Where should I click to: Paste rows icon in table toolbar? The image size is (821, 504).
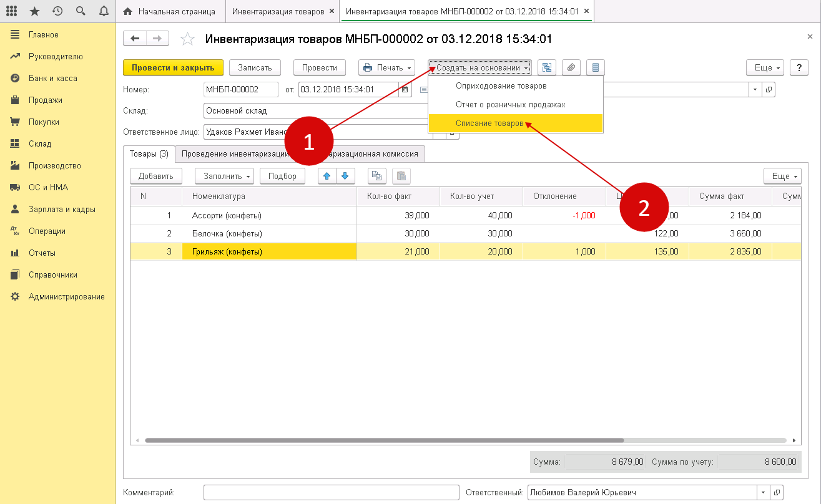401,176
